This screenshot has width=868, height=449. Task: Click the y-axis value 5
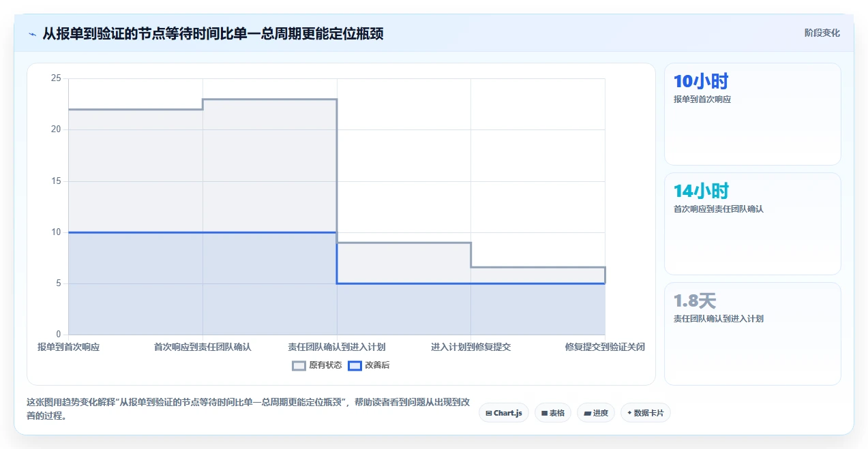pos(59,283)
